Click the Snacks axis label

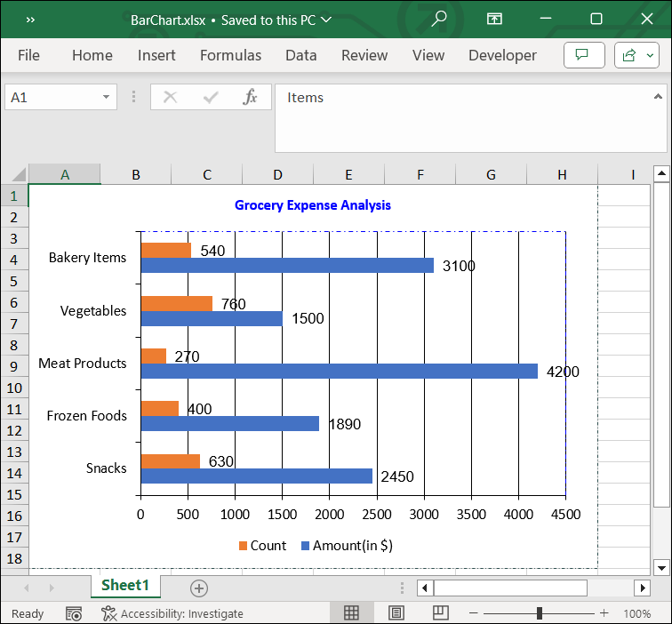coord(107,468)
